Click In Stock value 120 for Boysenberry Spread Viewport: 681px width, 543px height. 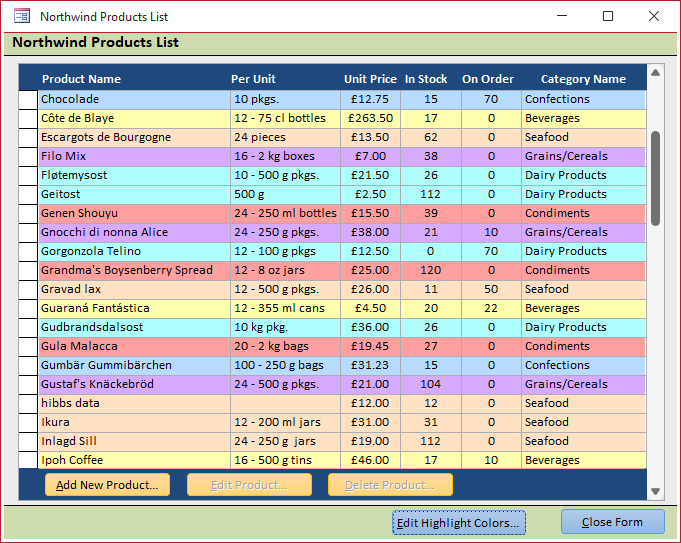[x=431, y=271]
